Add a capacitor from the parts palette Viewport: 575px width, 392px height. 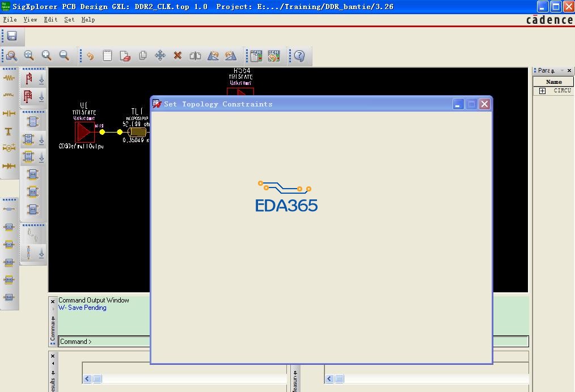(9, 113)
